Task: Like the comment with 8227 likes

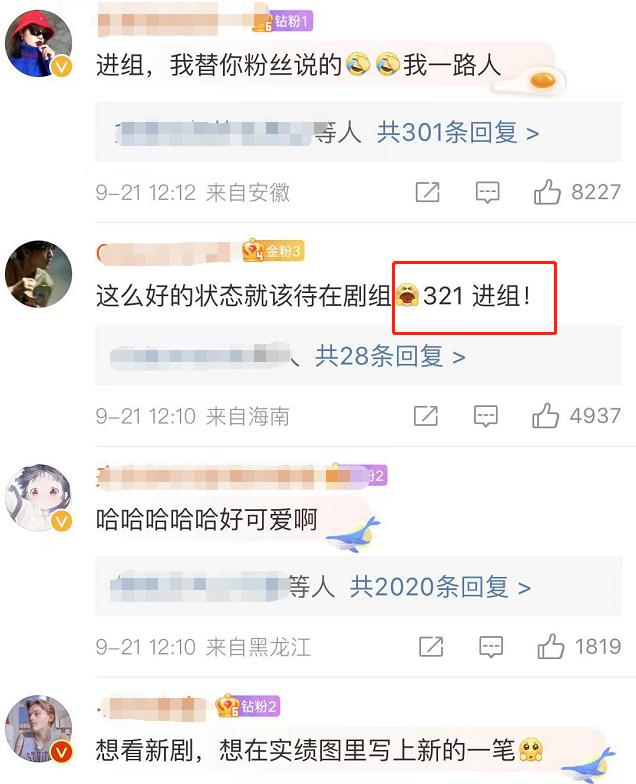Action: (x=547, y=192)
